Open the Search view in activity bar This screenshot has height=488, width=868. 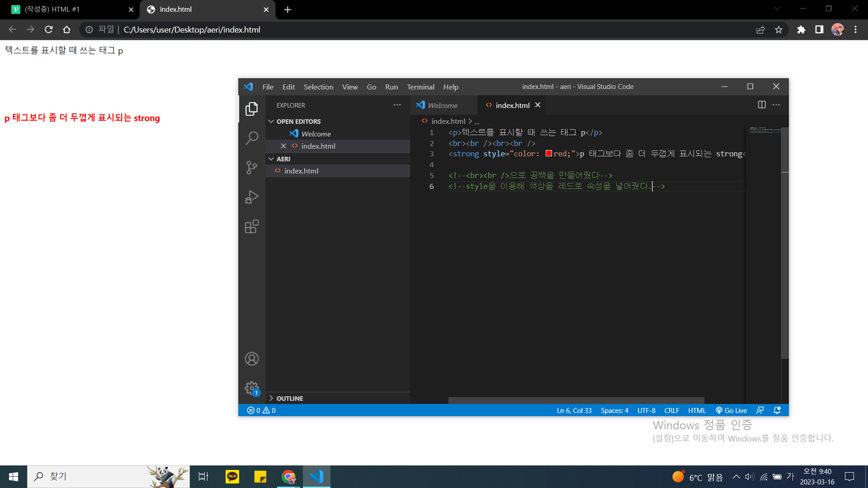(x=252, y=138)
